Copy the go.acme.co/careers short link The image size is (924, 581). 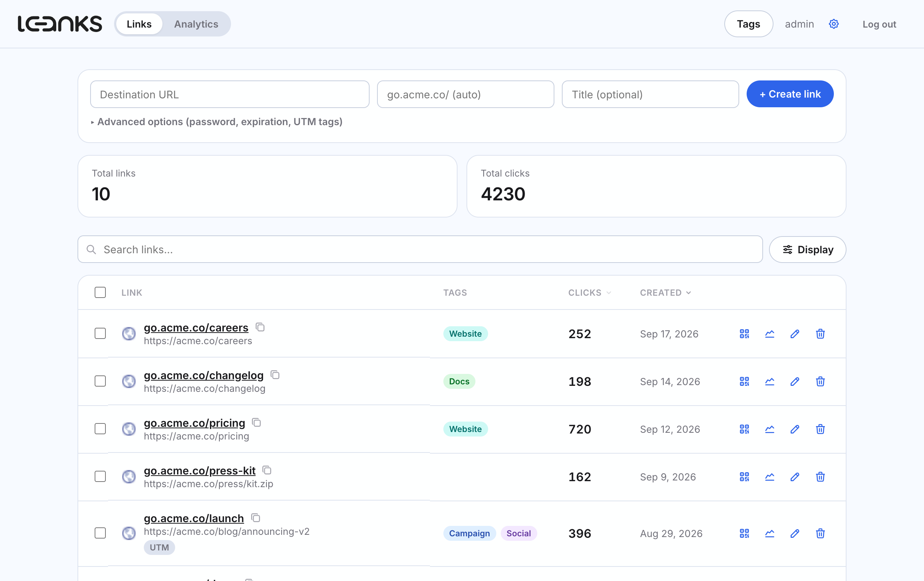pos(260,327)
